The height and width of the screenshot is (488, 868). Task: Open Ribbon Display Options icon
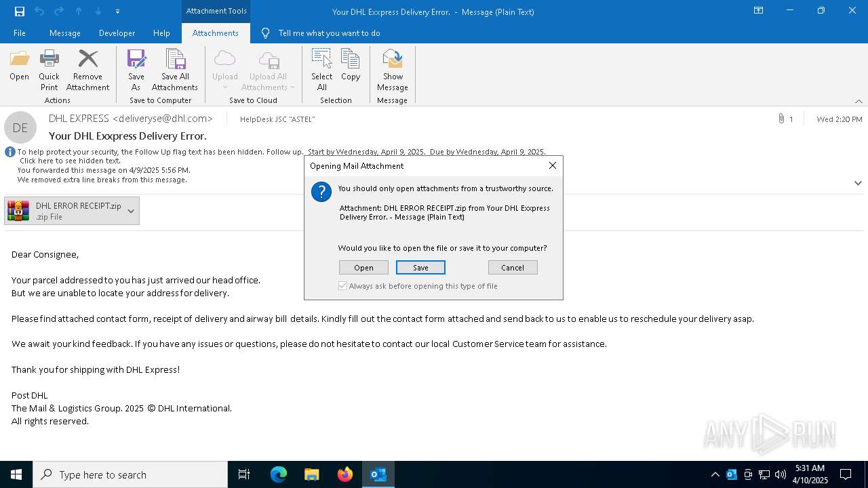click(759, 11)
